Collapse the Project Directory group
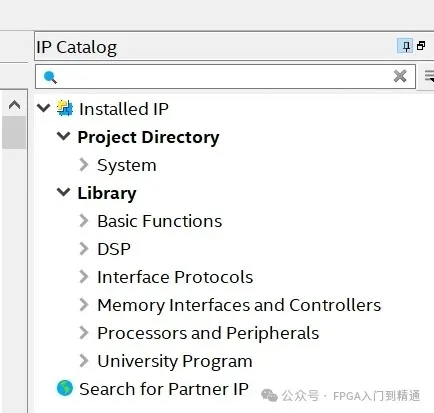The image size is (434, 413). (63, 136)
